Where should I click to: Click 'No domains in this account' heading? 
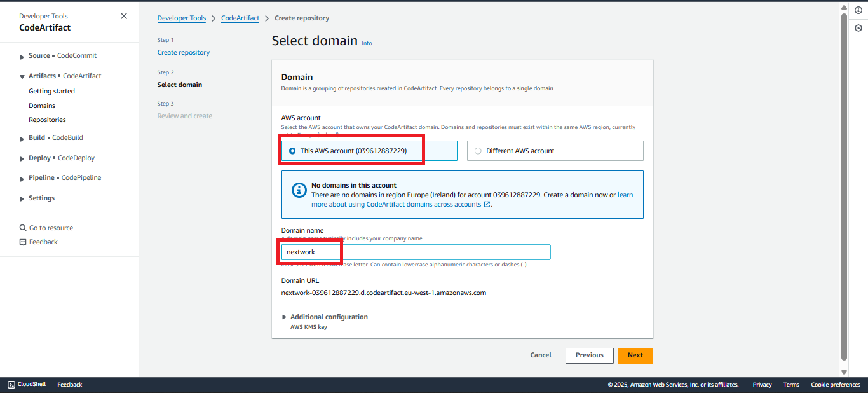[x=354, y=186]
